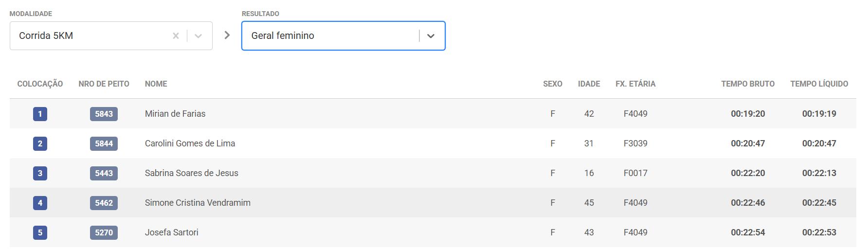Click the Tempo Líquido column header
The image size is (868, 250).
[x=819, y=84]
